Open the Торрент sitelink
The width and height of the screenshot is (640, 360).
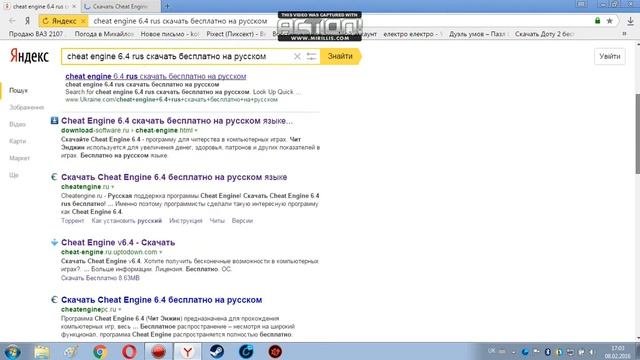[72, 221]
